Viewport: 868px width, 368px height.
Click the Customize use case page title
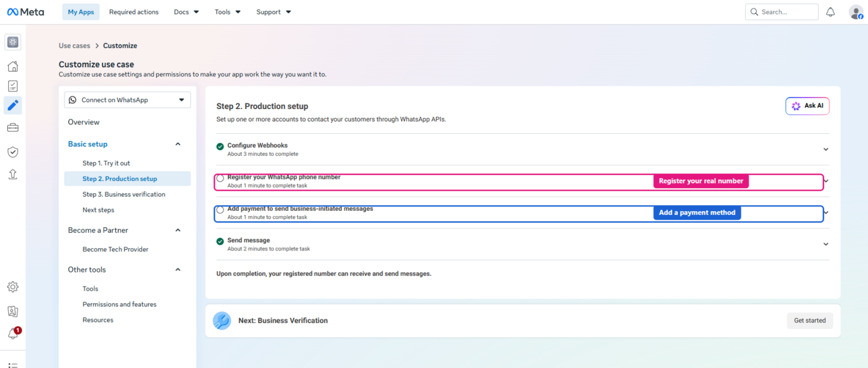(x=96, y=64)
